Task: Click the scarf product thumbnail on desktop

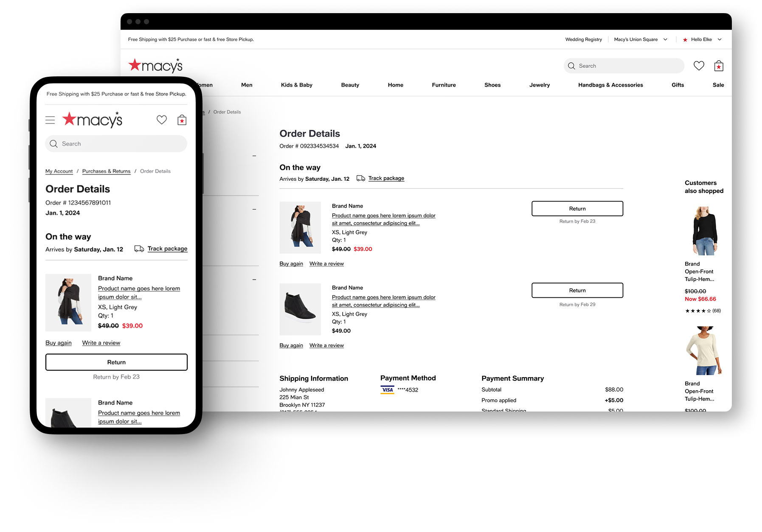Action: (x=300, y=227)
